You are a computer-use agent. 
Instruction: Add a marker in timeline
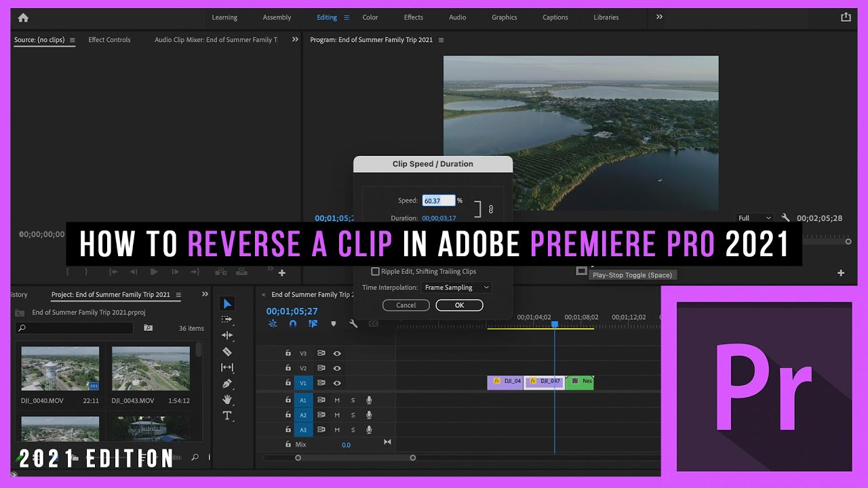[333, 324]
